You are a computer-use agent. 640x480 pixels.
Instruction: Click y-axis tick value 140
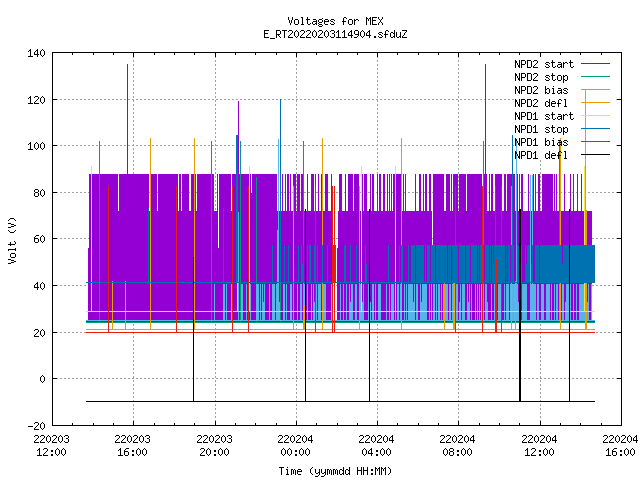coord(36,53)
